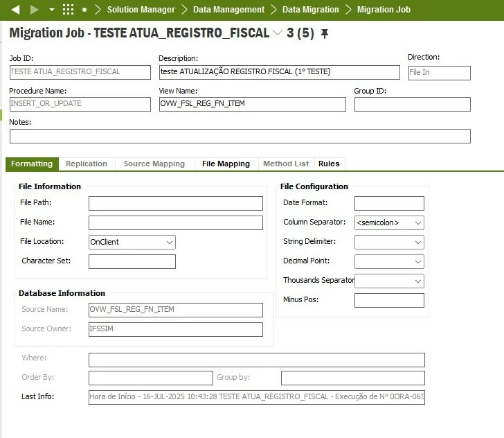Click the Source Owner field
The height and width of the screenshot is (438, 504).
tap(176, 329)
